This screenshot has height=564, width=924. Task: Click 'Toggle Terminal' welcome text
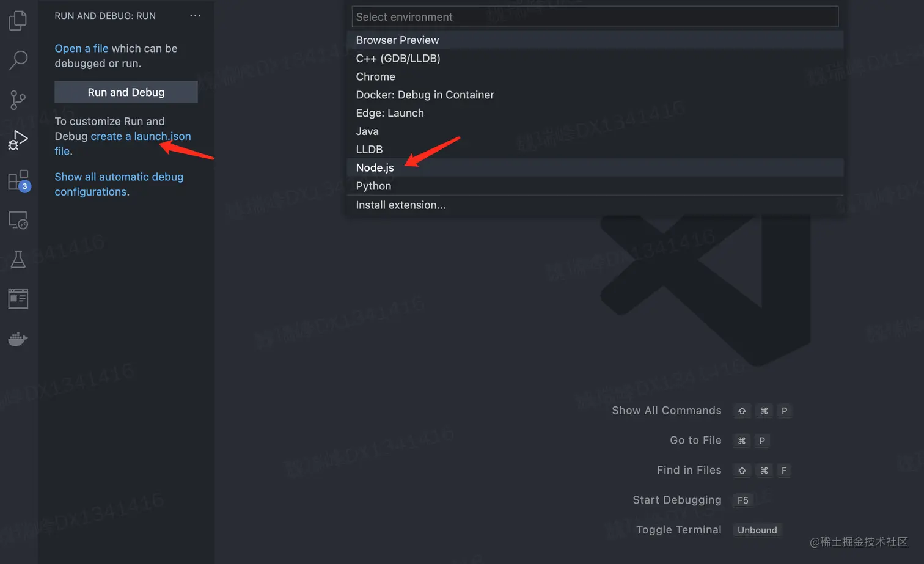click(679, 530)
